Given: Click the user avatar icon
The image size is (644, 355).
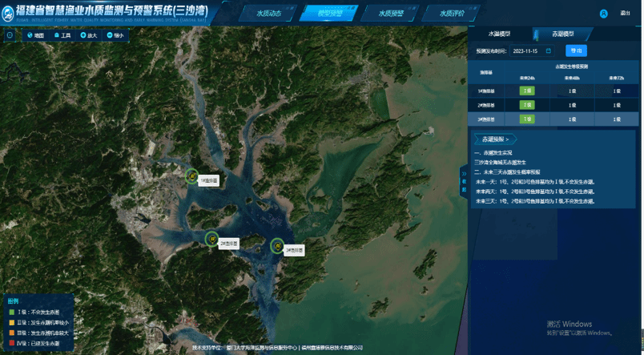Looking at the screenshot, I should coord(603,14).
